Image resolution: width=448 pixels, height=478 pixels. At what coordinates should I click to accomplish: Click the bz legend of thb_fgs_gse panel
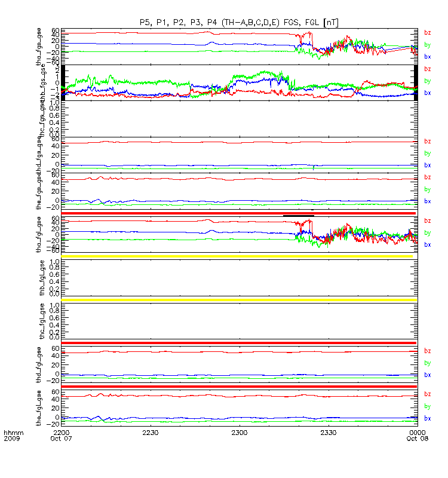coord(428,69)
